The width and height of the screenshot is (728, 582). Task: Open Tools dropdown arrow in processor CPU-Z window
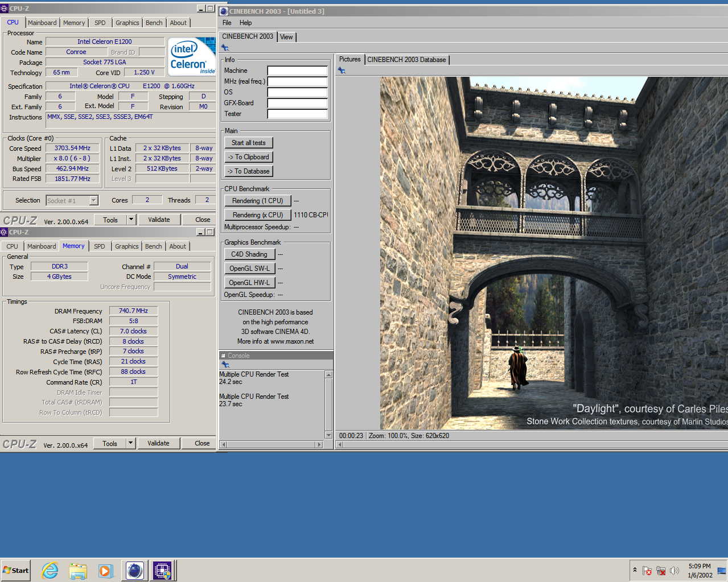pos(131,220)
